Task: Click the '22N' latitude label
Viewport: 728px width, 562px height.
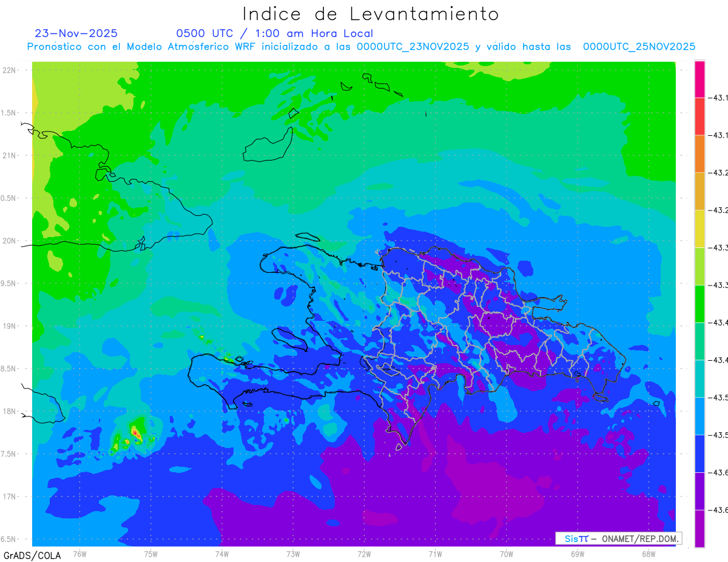Action: tap(10, 70)
